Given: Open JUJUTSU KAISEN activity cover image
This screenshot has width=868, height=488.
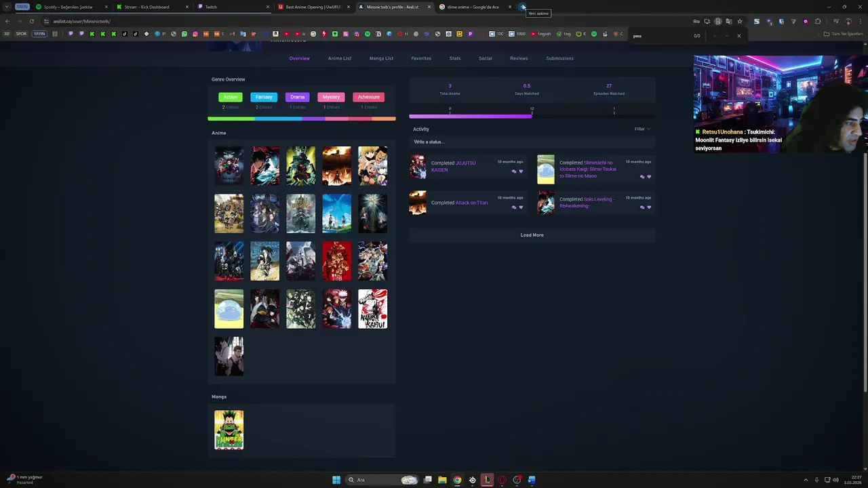Looking at the screenshot, I should coord(418,166).
